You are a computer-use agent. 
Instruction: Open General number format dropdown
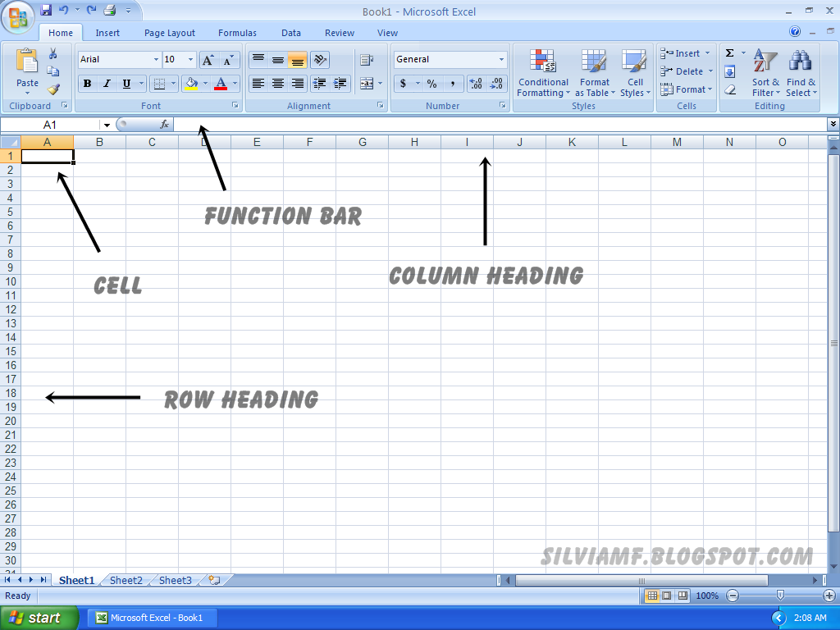click(501, 59)
